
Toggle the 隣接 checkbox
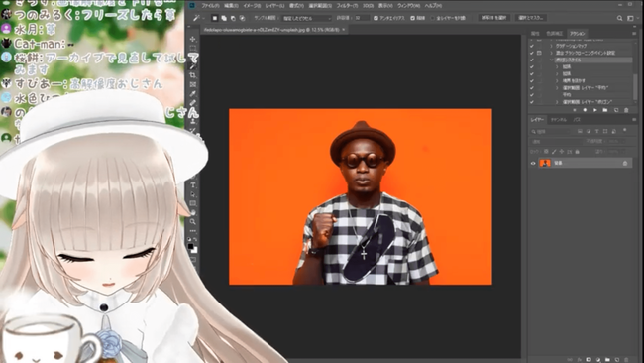412,18
